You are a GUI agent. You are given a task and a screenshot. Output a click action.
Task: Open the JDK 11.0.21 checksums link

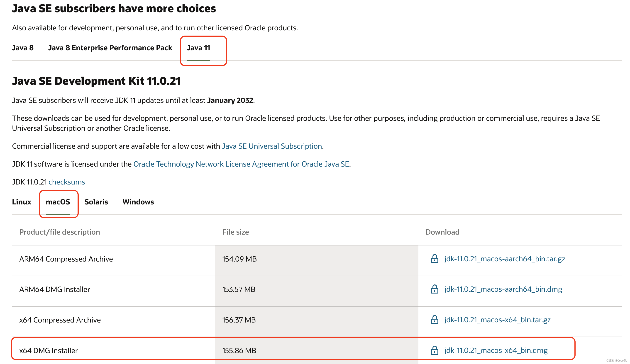coord(67,182)
